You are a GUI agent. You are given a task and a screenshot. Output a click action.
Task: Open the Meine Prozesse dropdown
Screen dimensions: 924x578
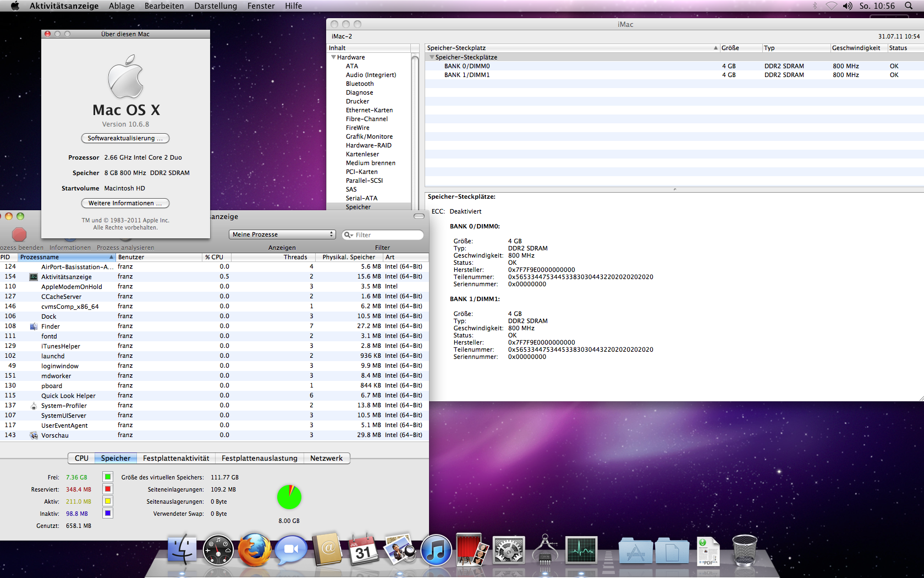point(282,235)
